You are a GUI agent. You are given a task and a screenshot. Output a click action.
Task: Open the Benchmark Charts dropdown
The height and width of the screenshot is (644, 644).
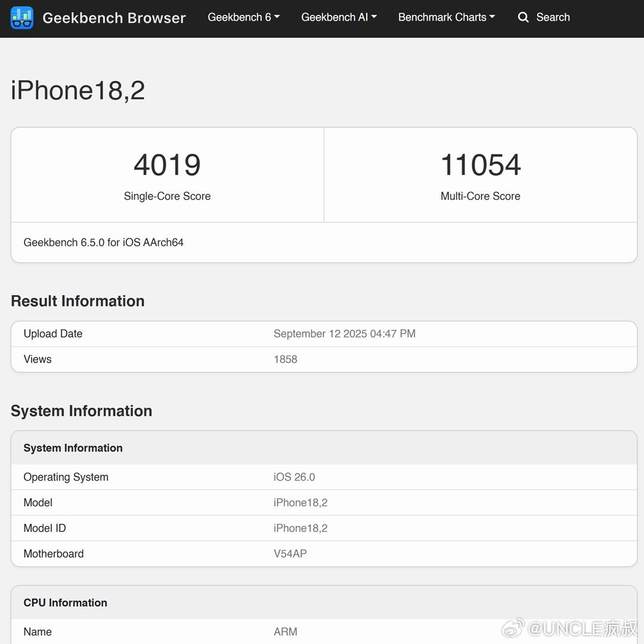(x=447, y=17)
